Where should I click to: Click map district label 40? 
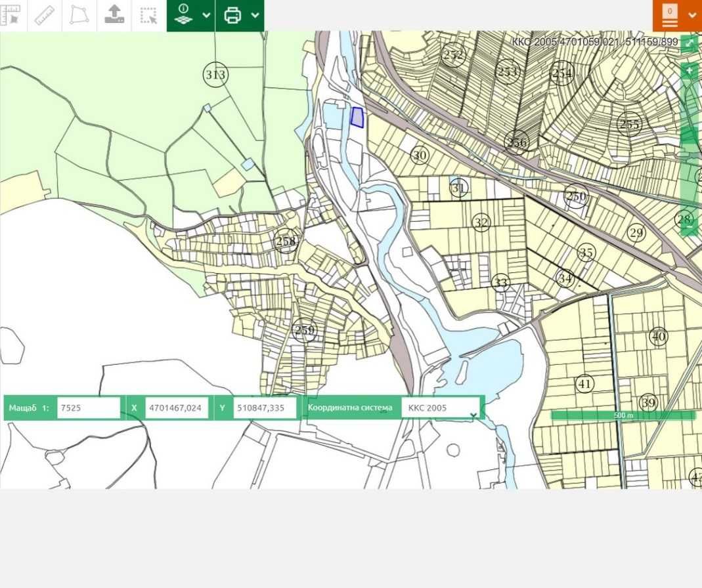pos(659,336)
